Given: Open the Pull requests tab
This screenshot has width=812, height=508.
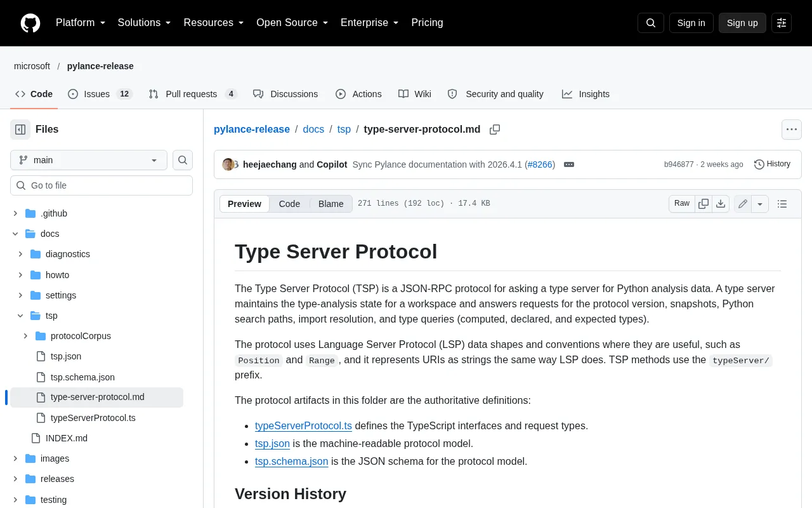Looking at the screenshot, I should (x=193, y=94).
